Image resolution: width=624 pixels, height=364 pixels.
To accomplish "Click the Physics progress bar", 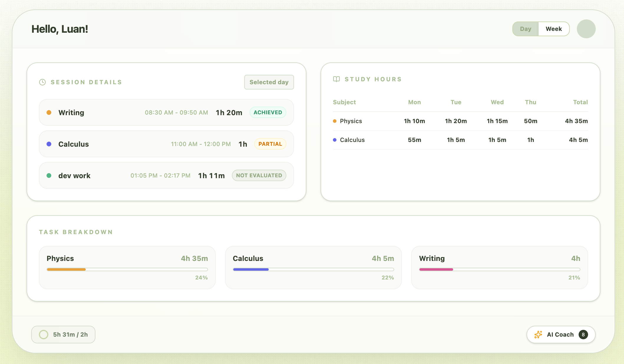I will click(127, 269).
